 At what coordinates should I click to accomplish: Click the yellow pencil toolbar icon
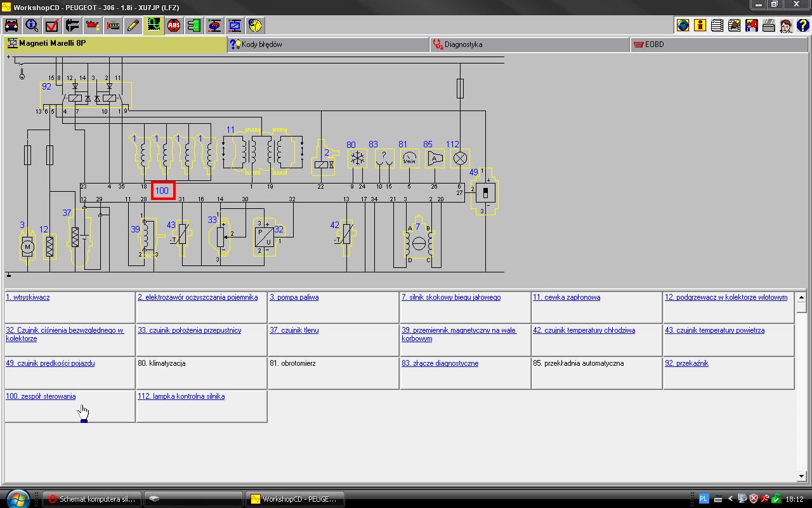pyautogui.click(x=133, y=25)
